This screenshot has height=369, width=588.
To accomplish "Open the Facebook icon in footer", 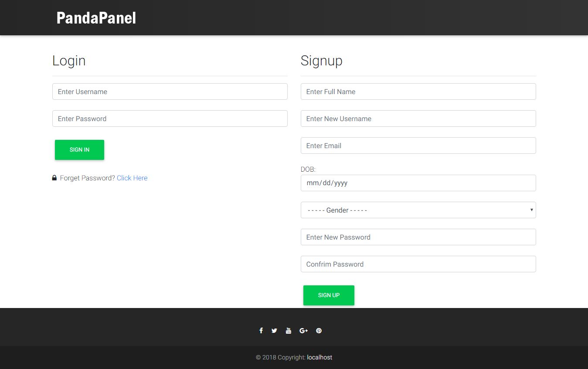I will pos(261,331).
